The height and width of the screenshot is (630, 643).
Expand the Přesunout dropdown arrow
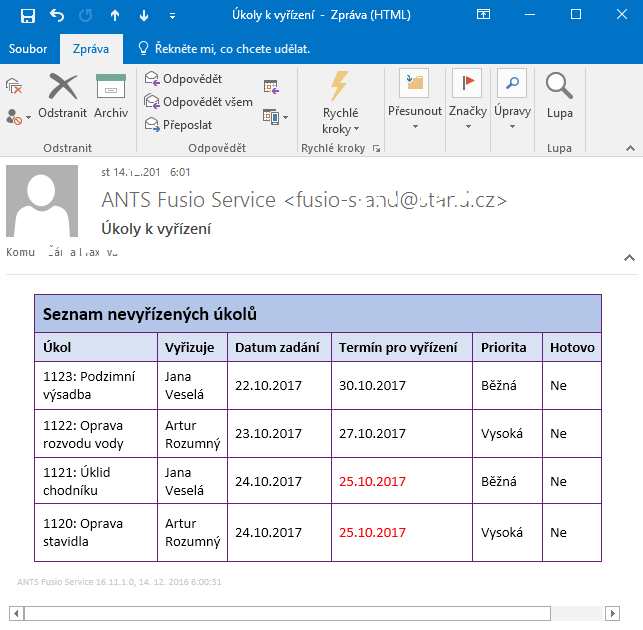415,126
